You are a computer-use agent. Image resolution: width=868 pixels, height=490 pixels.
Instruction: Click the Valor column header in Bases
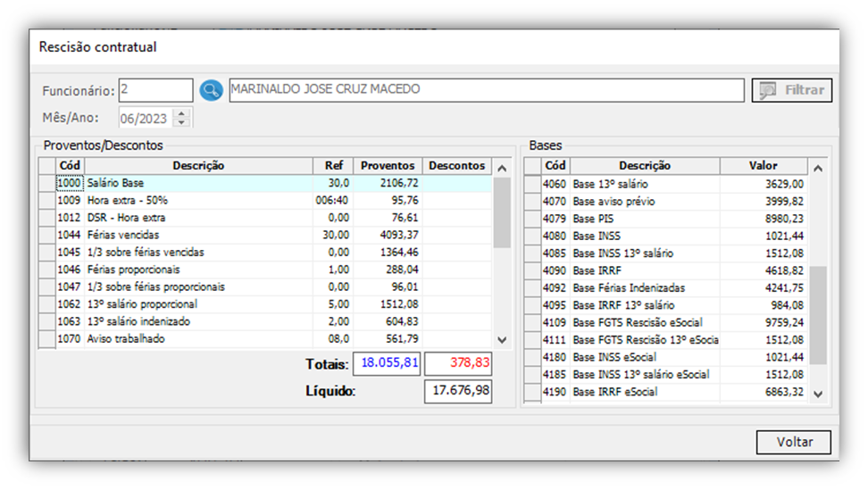(x=763, y=165)
